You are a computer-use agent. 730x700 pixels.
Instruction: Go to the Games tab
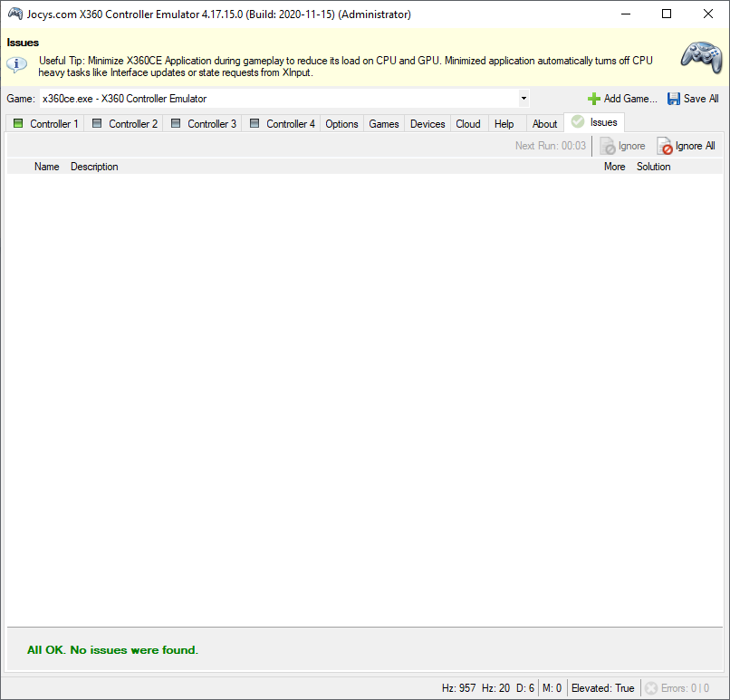pyautogui.click(x=384, y=124)
